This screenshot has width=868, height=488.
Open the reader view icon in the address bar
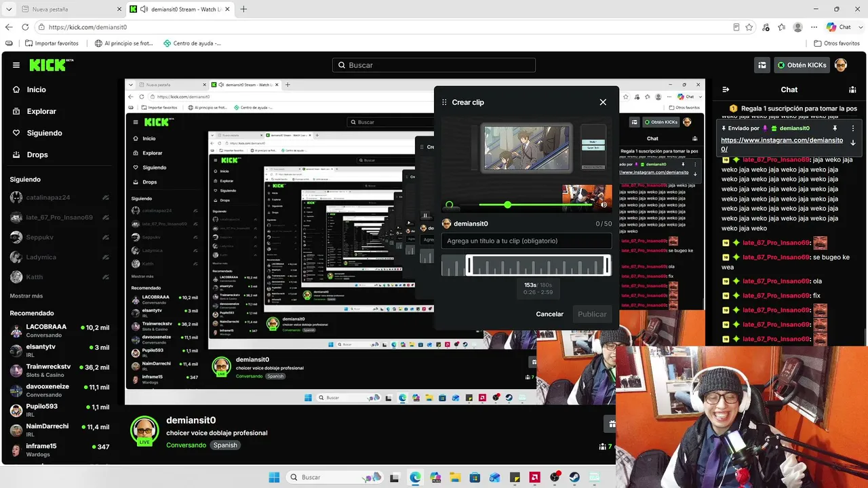(x=736, y=27)
